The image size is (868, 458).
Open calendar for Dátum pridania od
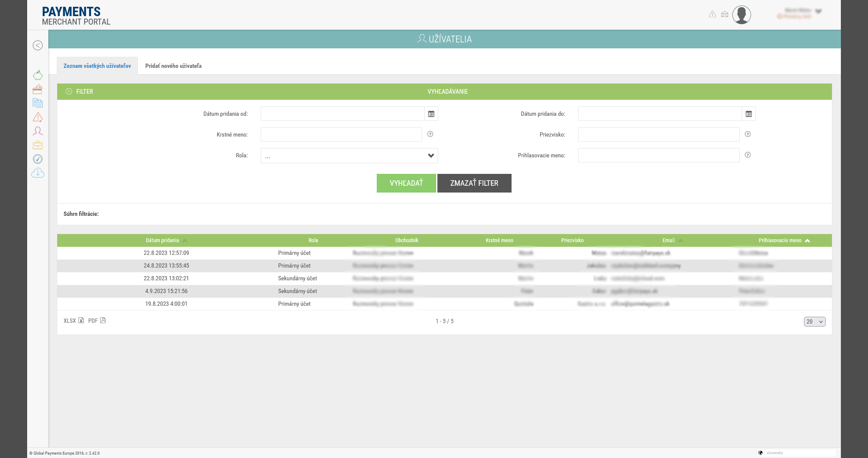(431, 114)
